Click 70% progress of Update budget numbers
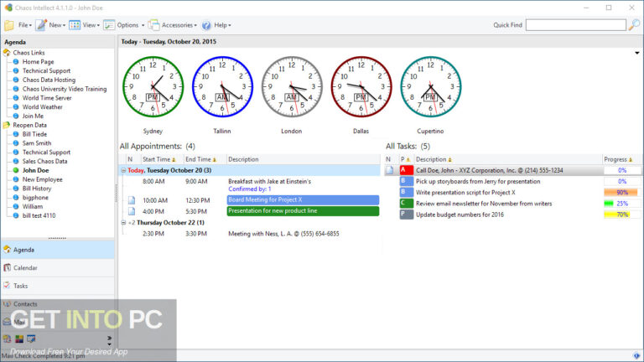 (622, 215)
